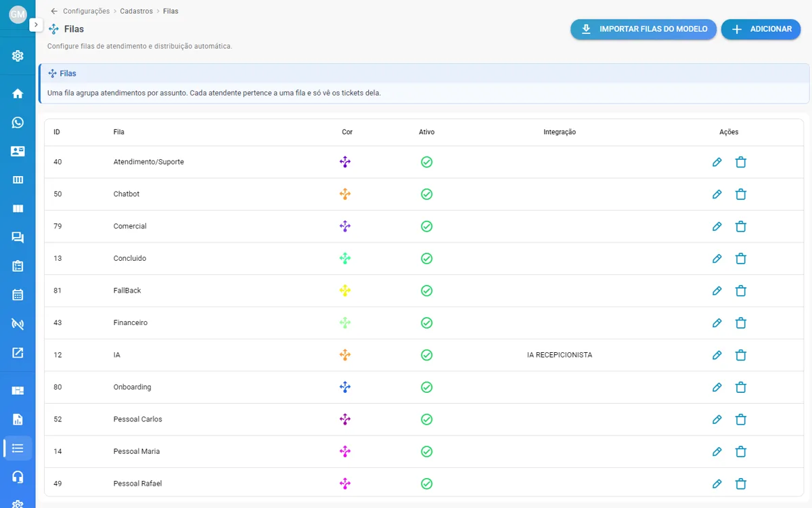The height and width of the screenshot is (508, 812).
Task: Edit the Pessoal Carlos queue
Action: [717, 419]
